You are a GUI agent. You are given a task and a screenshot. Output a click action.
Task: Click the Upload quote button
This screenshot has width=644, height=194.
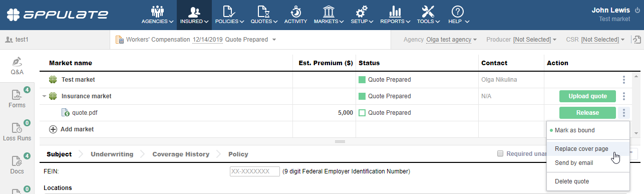pos(587,96)
